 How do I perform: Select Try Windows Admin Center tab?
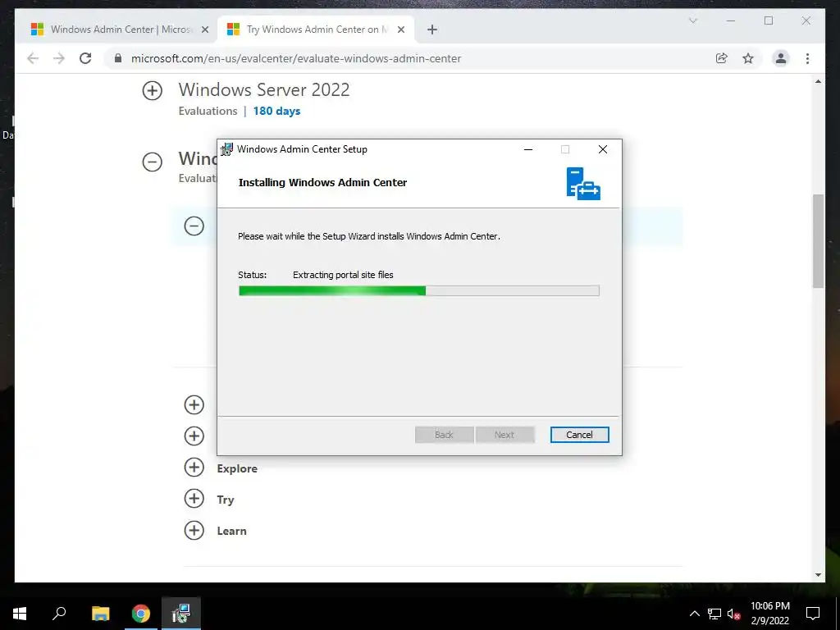click(x=316, y=30)
